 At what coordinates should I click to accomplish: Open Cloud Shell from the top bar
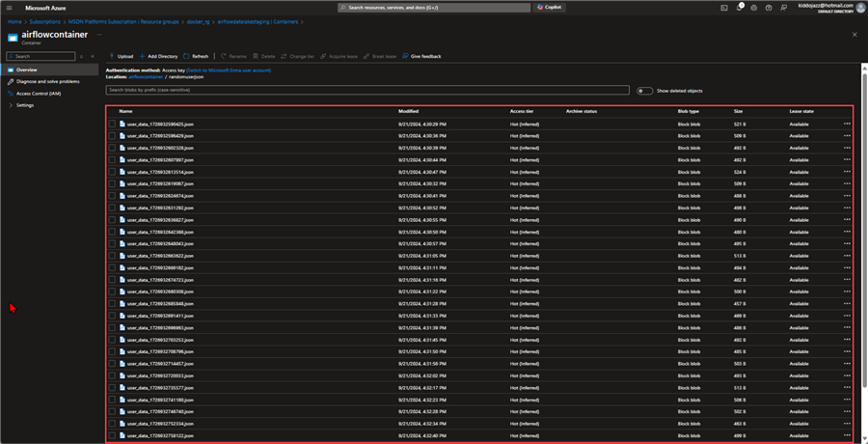click(724, 7)
